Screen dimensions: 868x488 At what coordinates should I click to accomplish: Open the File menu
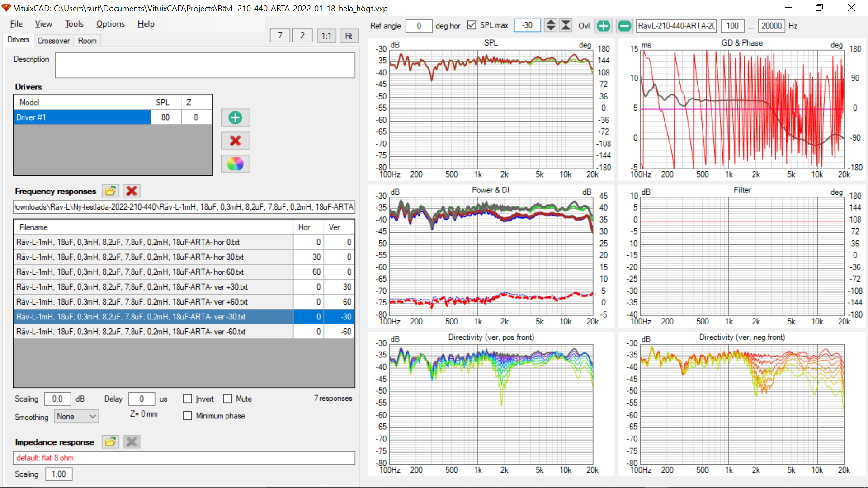[x=16, y=24]
